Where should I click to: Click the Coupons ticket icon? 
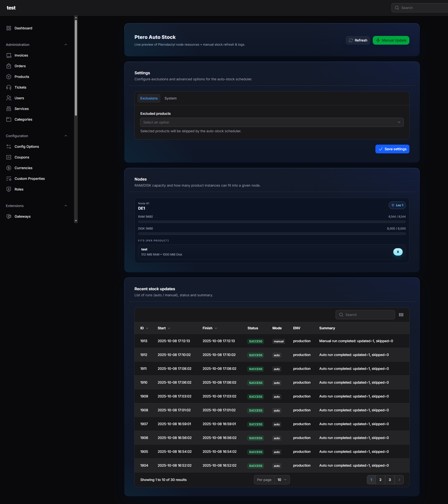[9, 157]
